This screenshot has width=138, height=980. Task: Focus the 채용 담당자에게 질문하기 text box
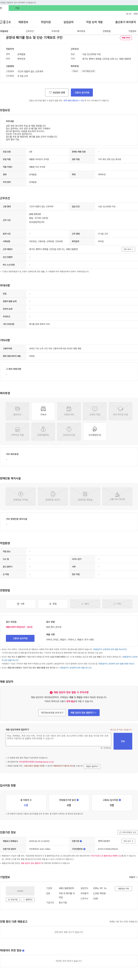58,739
